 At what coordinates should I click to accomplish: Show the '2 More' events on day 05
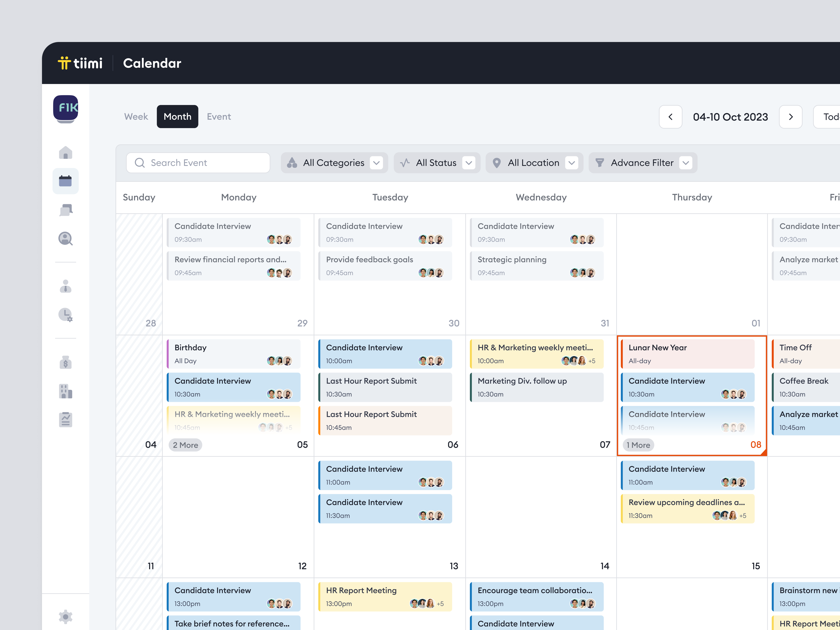coord(185,445)
